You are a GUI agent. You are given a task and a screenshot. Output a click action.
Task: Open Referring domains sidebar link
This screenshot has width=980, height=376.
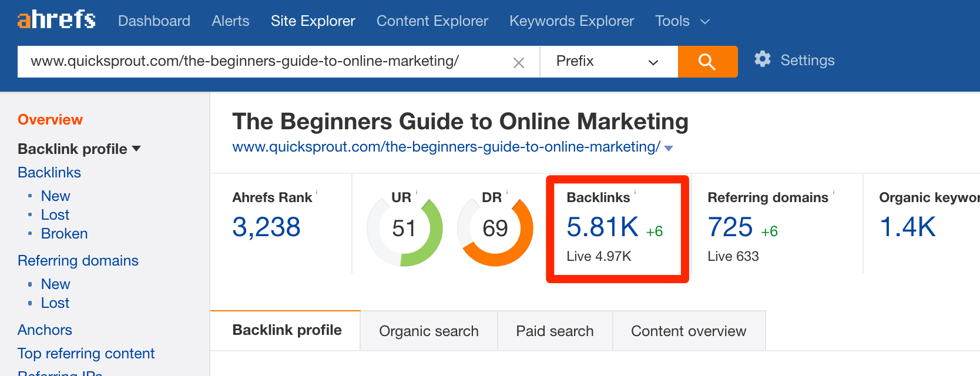78,260
